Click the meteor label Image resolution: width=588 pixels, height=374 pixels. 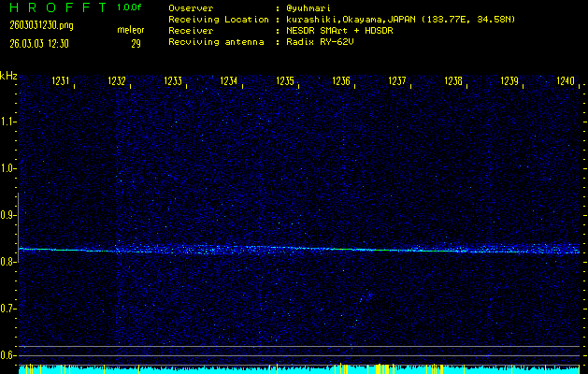(x=131, y=30)
